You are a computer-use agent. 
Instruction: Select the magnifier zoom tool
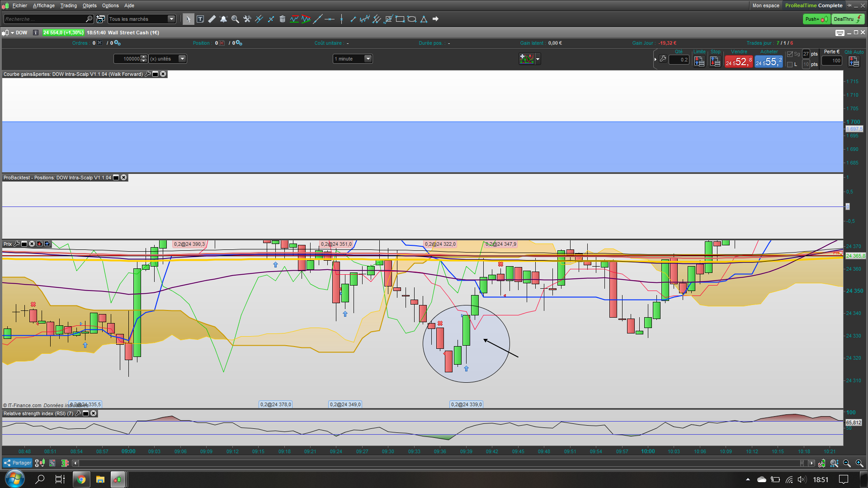[235, 19]
